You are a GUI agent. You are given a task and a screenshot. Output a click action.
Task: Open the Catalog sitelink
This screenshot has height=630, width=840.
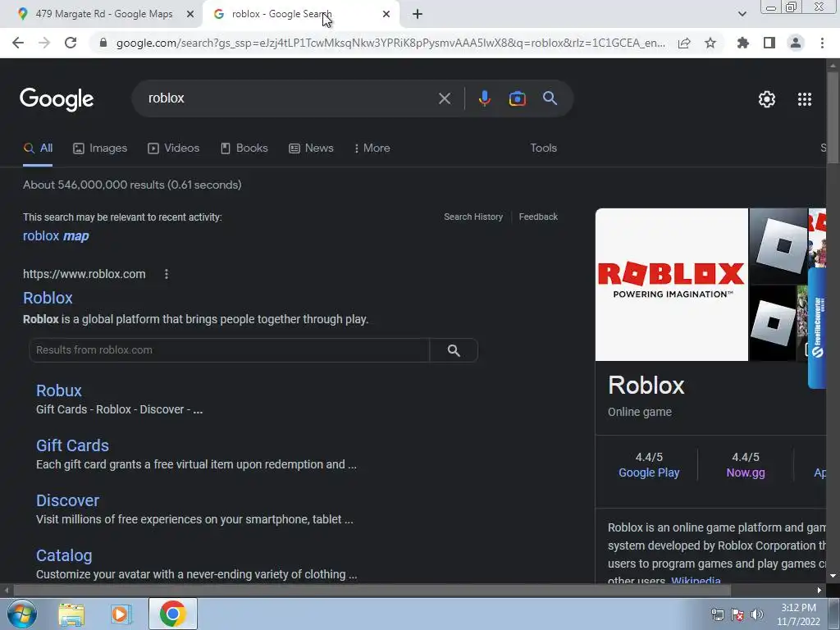[x=64, y=555]
